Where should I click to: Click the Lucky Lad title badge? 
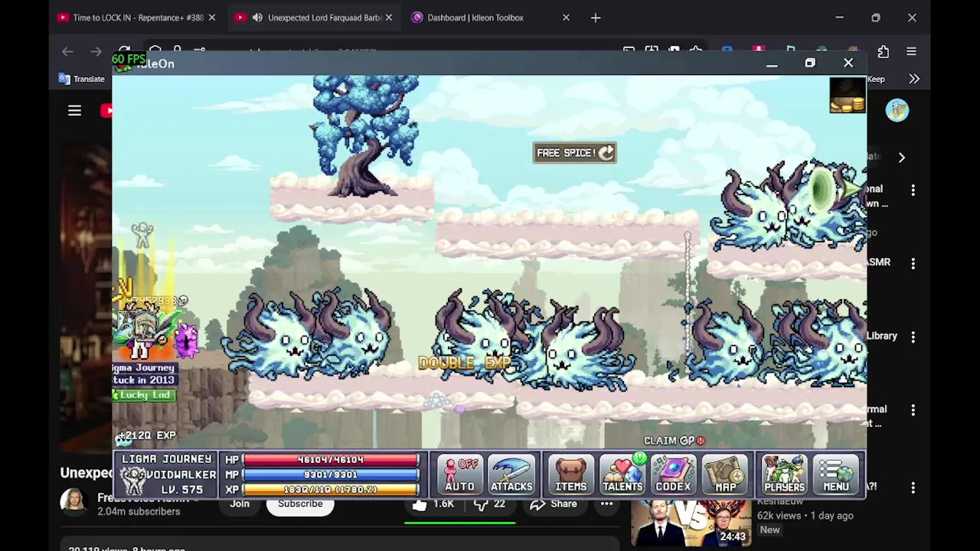click(144, 395)
